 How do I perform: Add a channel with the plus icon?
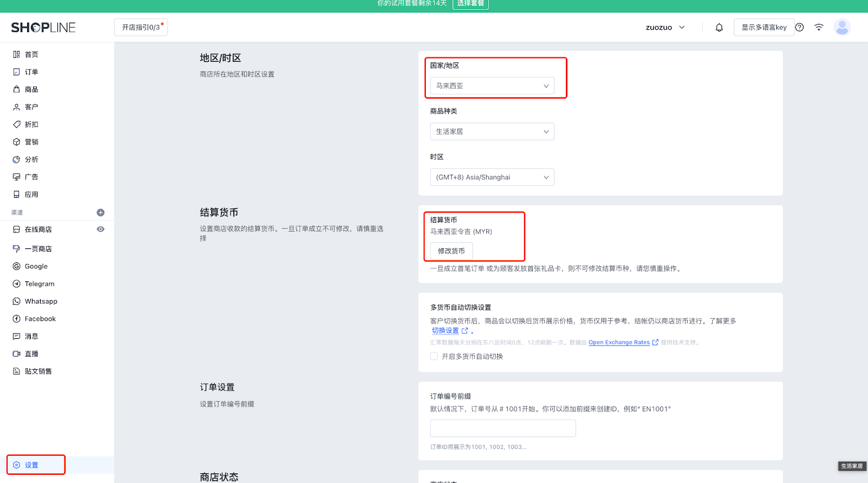[x=100, y=212]
